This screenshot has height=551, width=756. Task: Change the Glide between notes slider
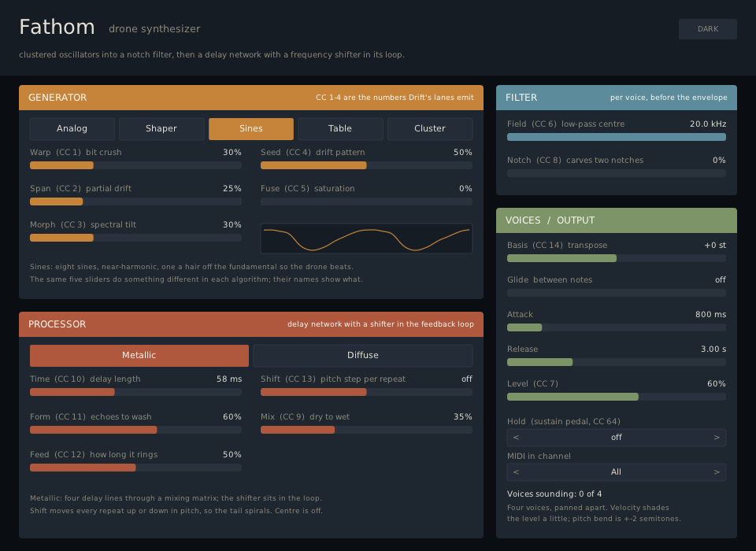point(616,293)
